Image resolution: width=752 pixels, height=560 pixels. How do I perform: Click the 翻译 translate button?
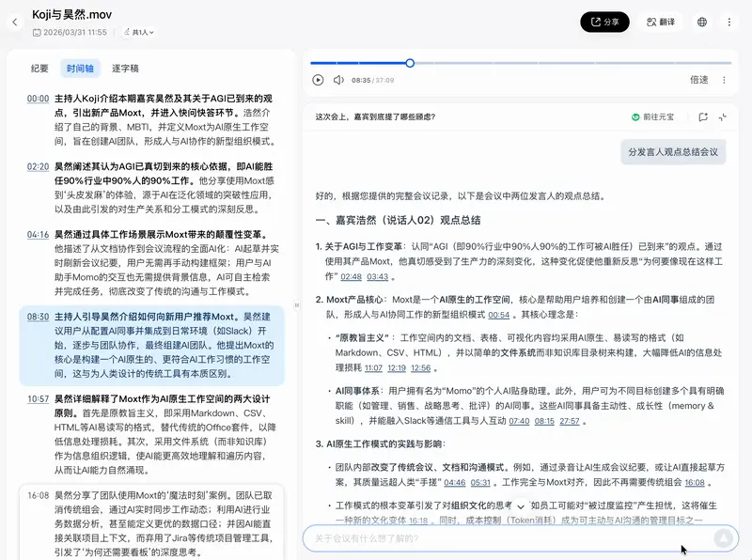pos(663,22)
